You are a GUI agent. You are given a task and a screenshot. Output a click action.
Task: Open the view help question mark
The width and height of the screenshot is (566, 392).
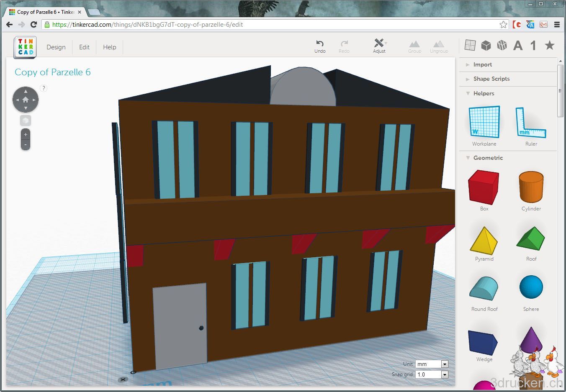point(44,88)
